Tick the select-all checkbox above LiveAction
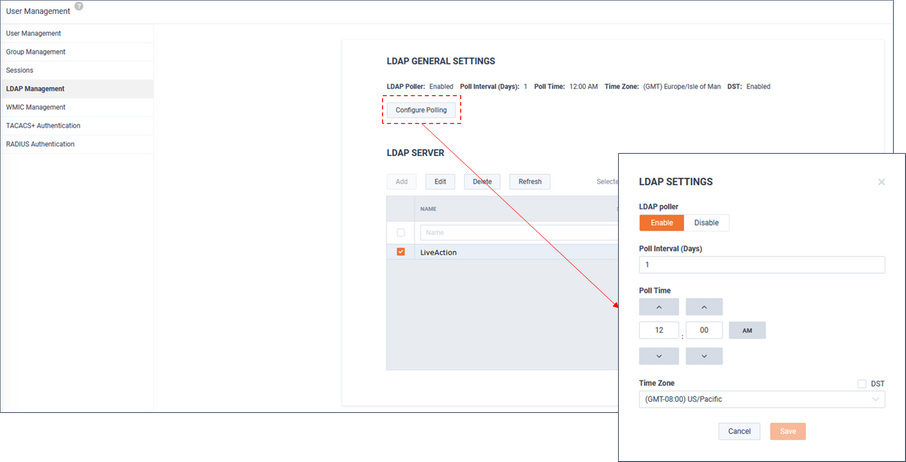The width and height of the screenshot is (906, 462). (401, 233)
